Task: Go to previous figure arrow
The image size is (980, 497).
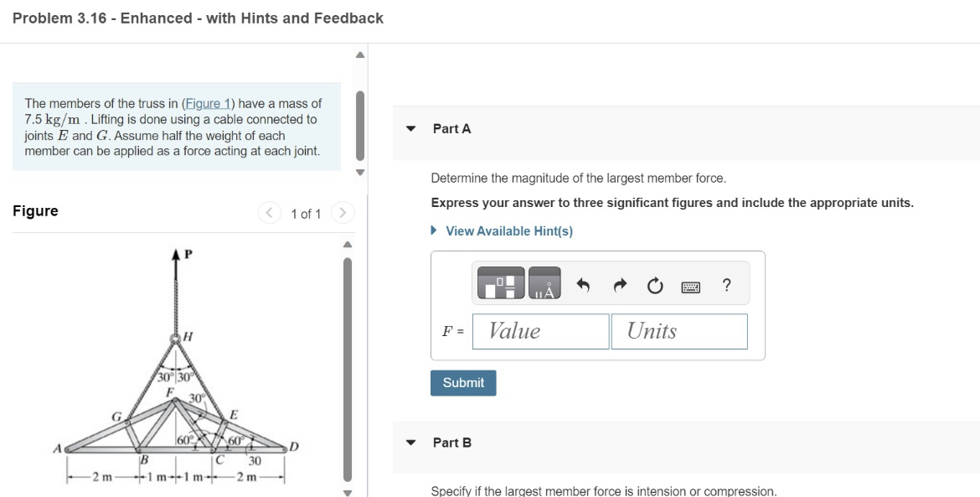Action: [x=270, y=213]
